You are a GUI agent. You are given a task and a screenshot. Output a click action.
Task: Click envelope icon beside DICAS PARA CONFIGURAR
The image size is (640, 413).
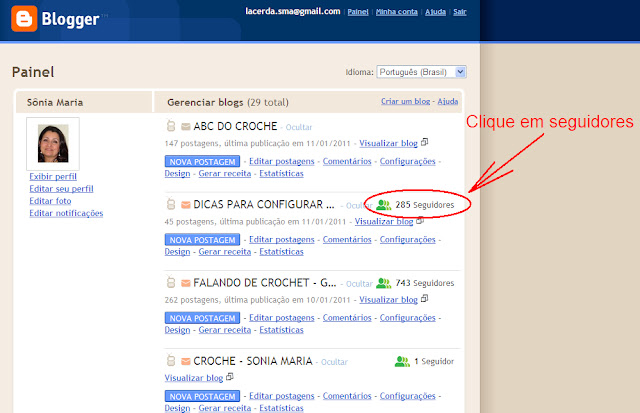tap(186, 204)
